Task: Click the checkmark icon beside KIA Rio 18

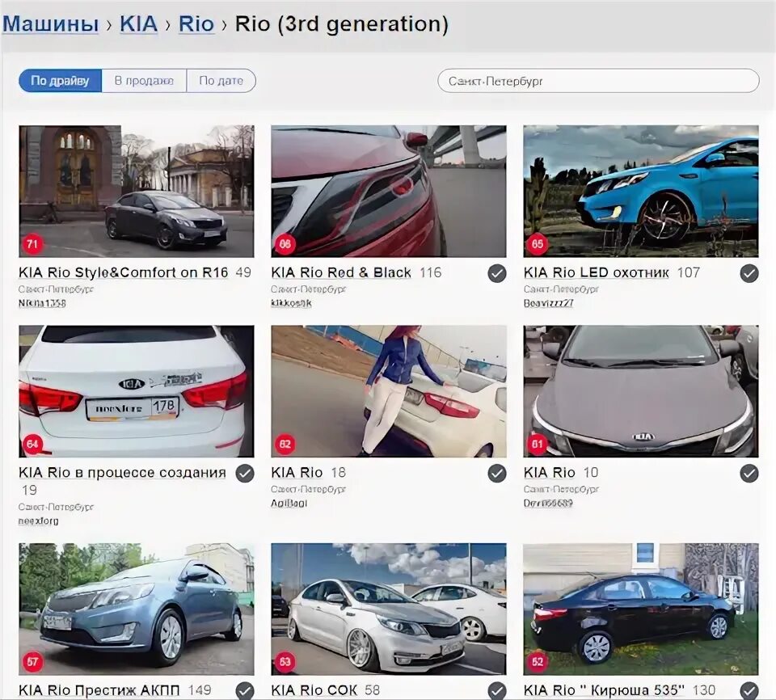Action: tap(497, 473)
